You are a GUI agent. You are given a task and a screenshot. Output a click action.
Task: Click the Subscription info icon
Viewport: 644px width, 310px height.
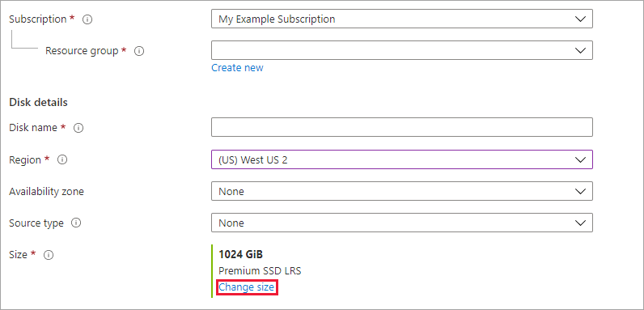click(x=87, y=19)
